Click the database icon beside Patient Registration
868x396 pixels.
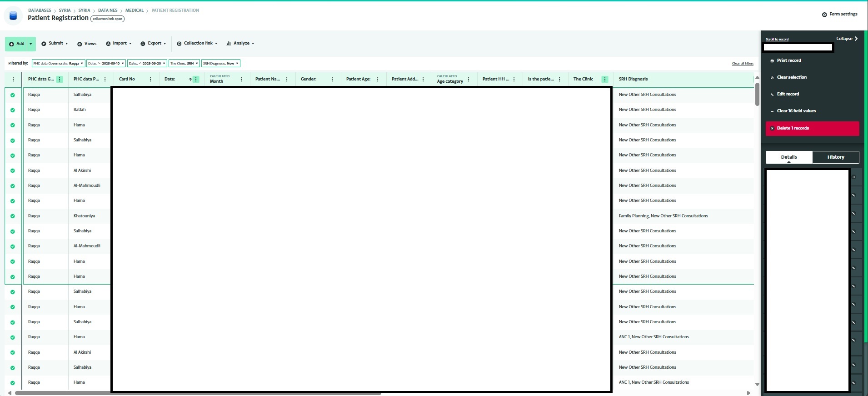(13, 16)
